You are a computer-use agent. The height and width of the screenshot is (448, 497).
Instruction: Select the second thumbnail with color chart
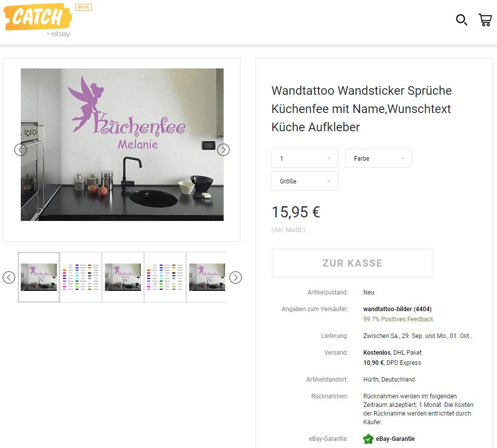[81, 277]
